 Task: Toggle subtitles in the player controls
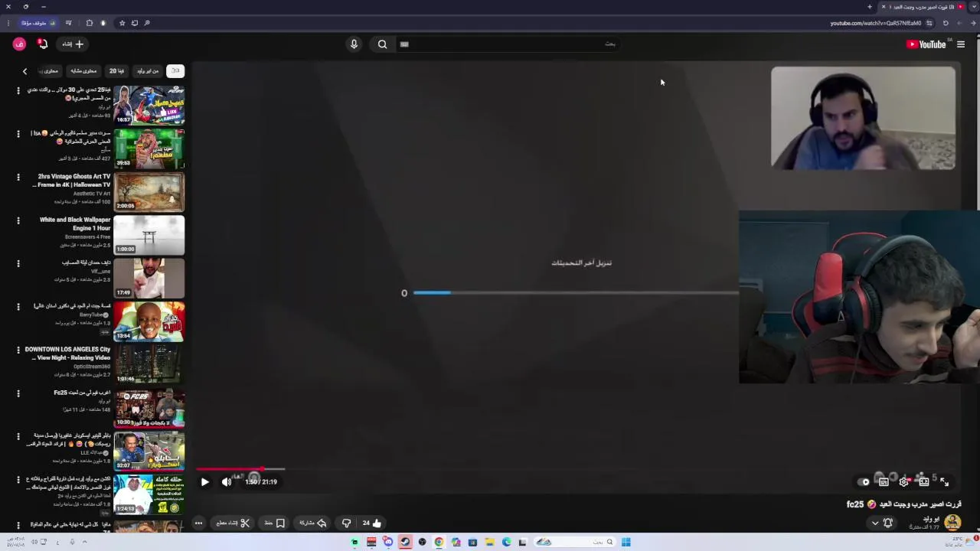(x=884, y=482)
